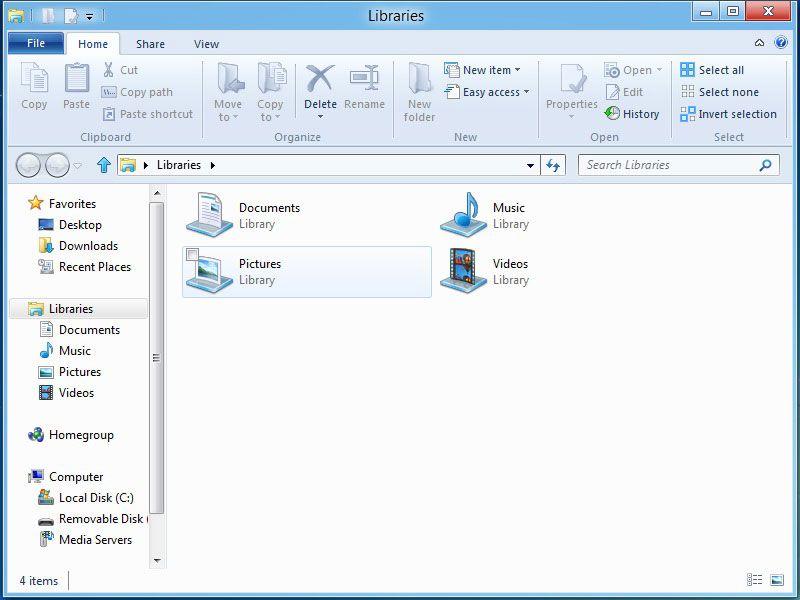Collapse the ribbon using the chevron arrow
Viewport: 800px width, 600px height.
[x=759, y=43]
